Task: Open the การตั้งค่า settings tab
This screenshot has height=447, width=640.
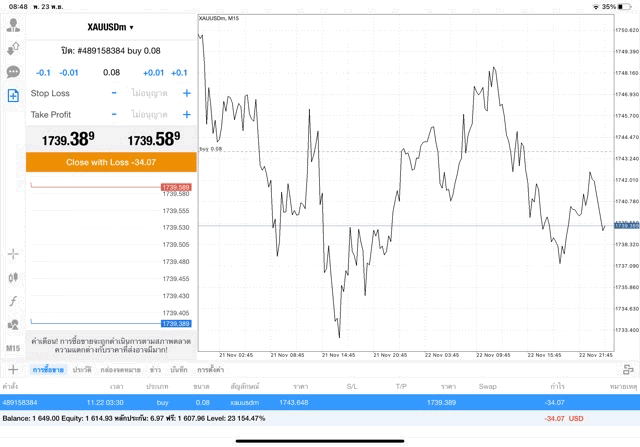Action: pyautogui.click(x=209, y=370)
